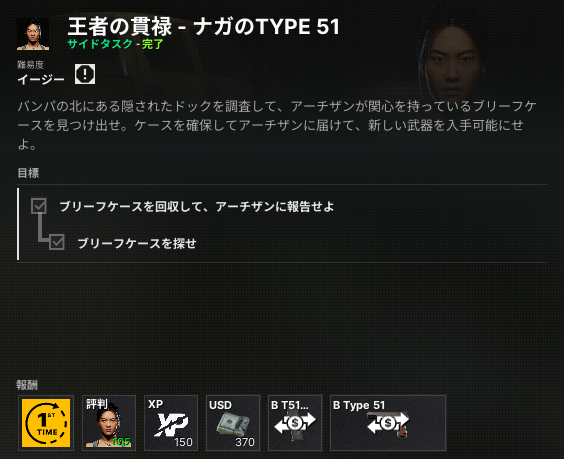Click the 目標 objectives section header
564x459 pixels.
click(x=28, y=173)
